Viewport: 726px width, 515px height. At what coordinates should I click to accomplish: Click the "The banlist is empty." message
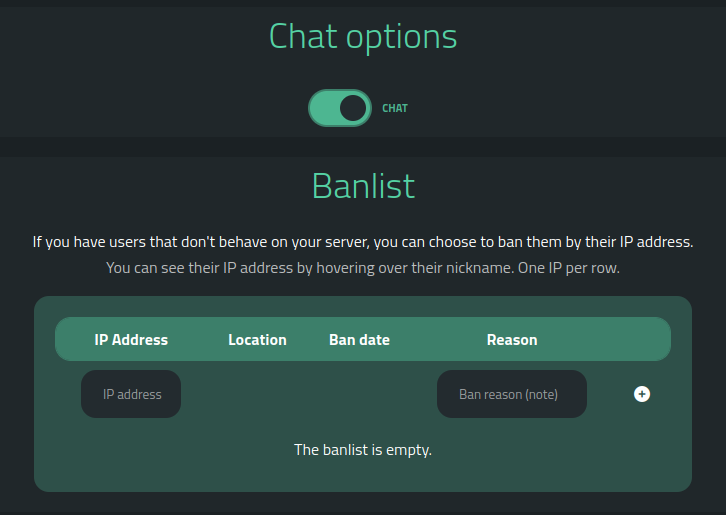coord(363,450)
